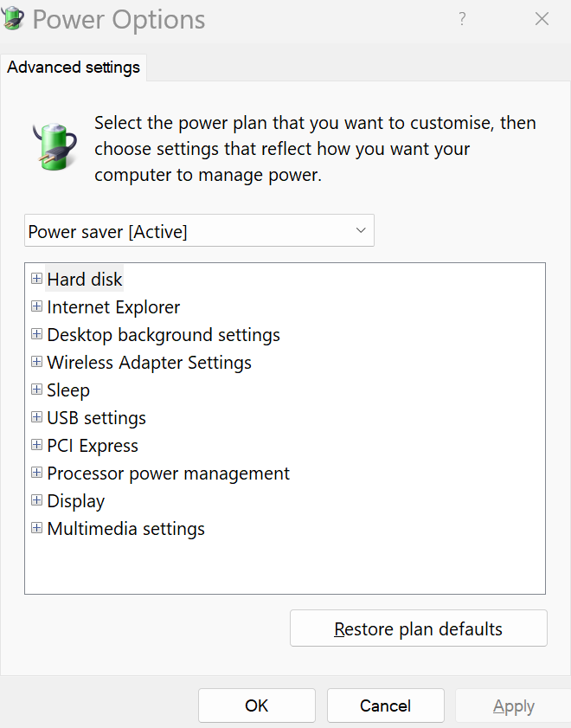The width and height of the screenshot is (571, 728).
Task: Click the Restore plan defaults button
Action: point(418,628)
